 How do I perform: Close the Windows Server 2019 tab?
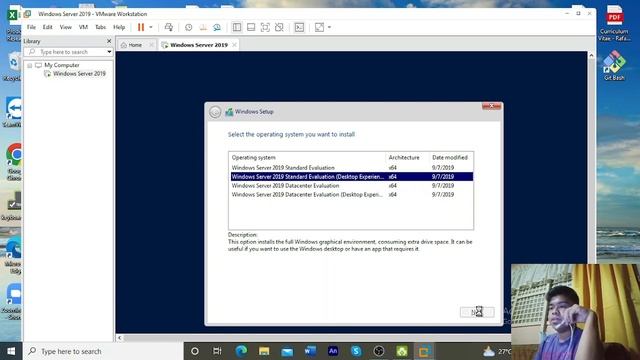tap(235, 45)
